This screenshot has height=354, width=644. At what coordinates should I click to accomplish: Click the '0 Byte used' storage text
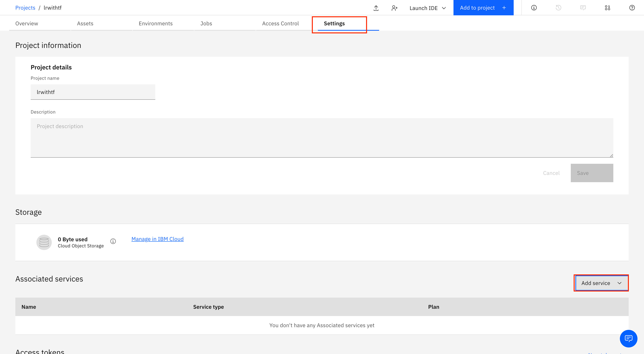click(72, 239)
